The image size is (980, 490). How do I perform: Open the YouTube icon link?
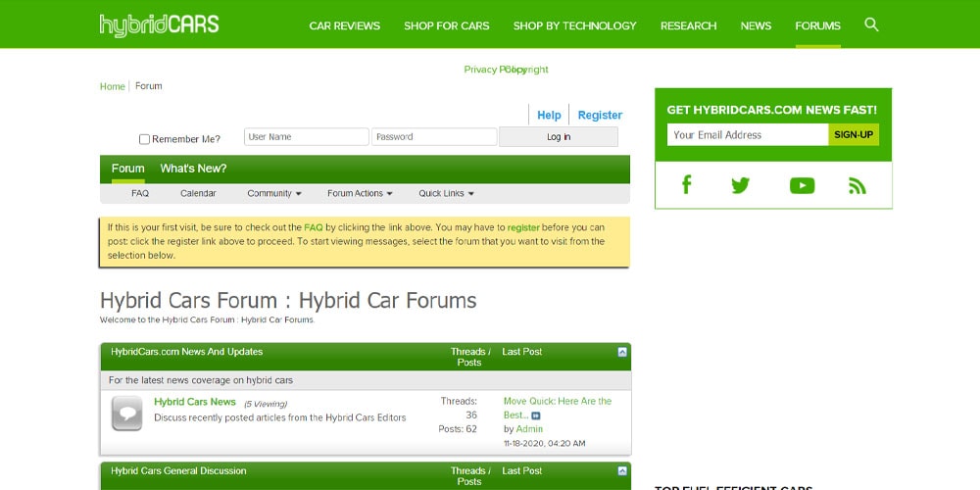coord(802,185)
